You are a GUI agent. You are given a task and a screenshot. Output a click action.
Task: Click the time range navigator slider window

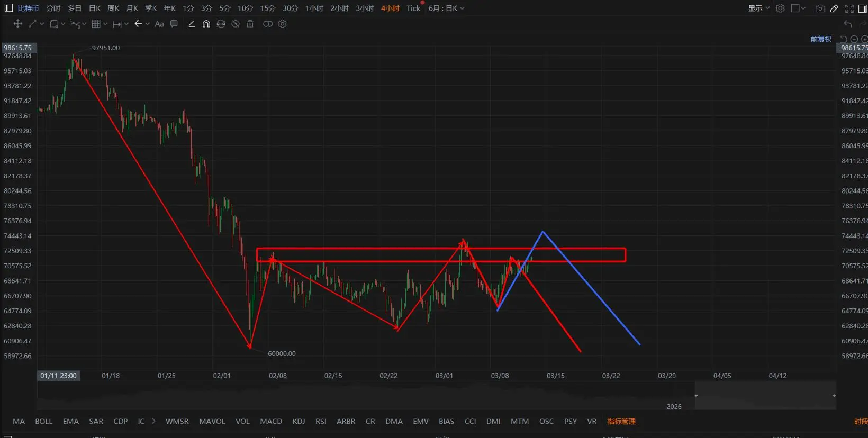(765, 395)
